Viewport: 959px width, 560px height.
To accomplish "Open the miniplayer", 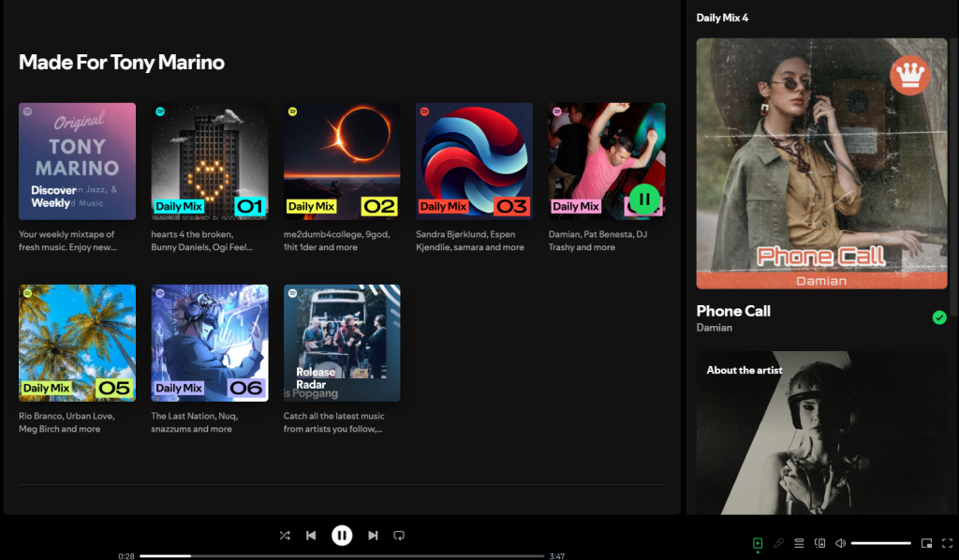I will pos(926,543).
